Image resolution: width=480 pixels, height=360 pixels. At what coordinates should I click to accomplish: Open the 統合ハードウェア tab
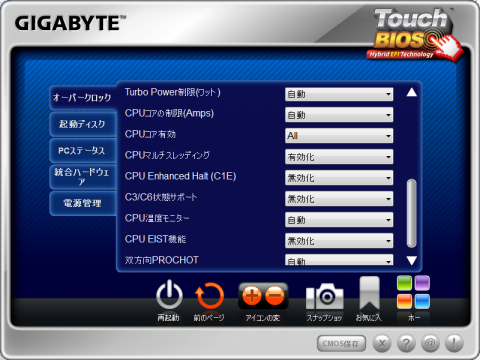82,177
